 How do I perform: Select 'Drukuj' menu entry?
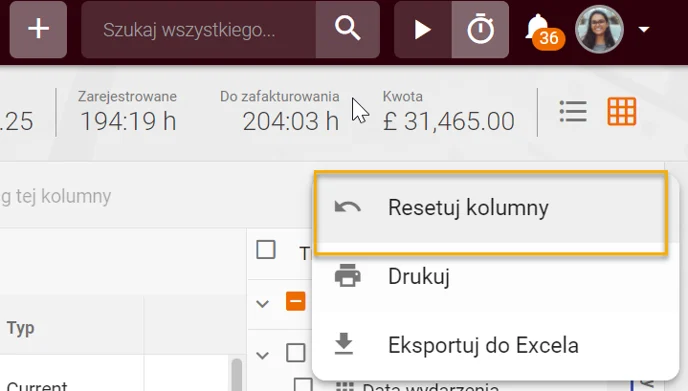[495, 276]
